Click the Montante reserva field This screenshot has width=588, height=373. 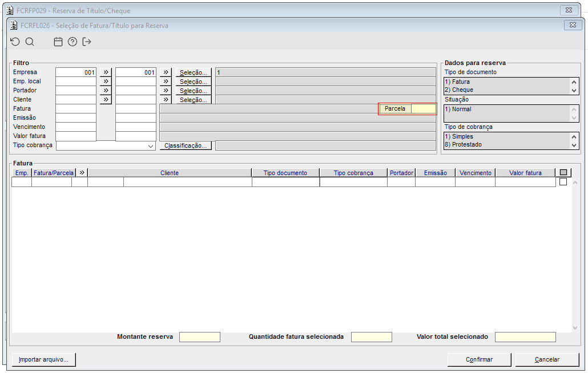[200, 337]
